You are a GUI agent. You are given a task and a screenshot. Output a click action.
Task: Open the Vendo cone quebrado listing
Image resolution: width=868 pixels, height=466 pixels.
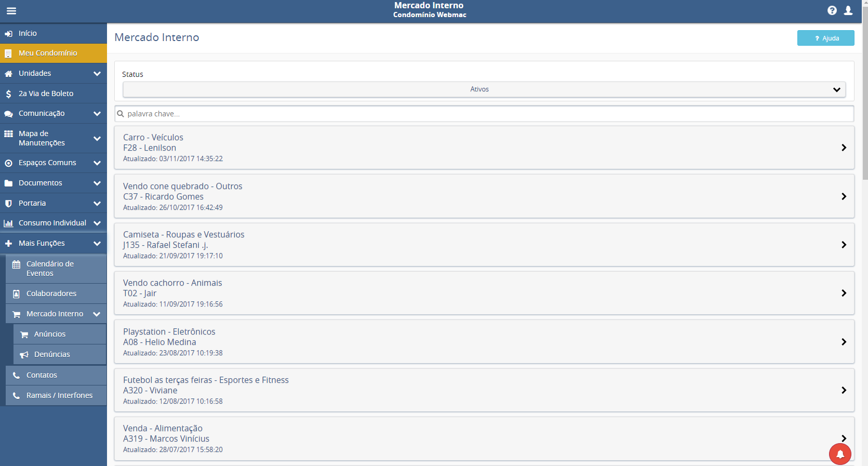click(x=484, y=196)
